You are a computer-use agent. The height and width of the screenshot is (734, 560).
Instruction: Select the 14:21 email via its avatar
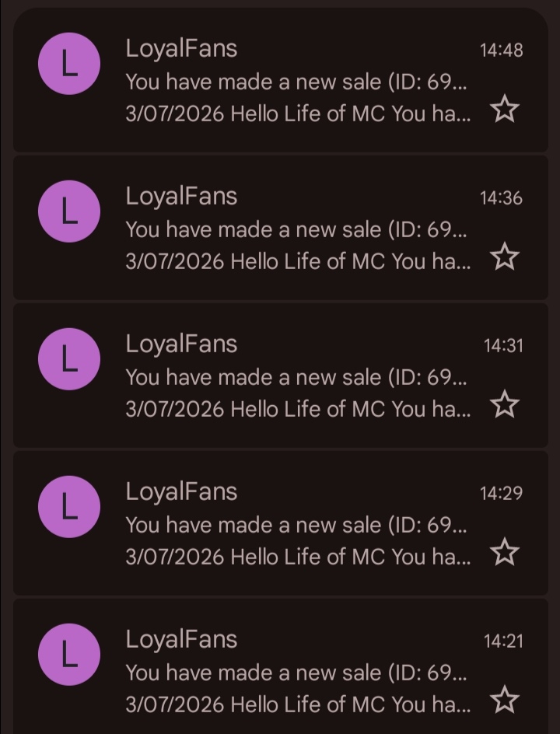(69, 655)
